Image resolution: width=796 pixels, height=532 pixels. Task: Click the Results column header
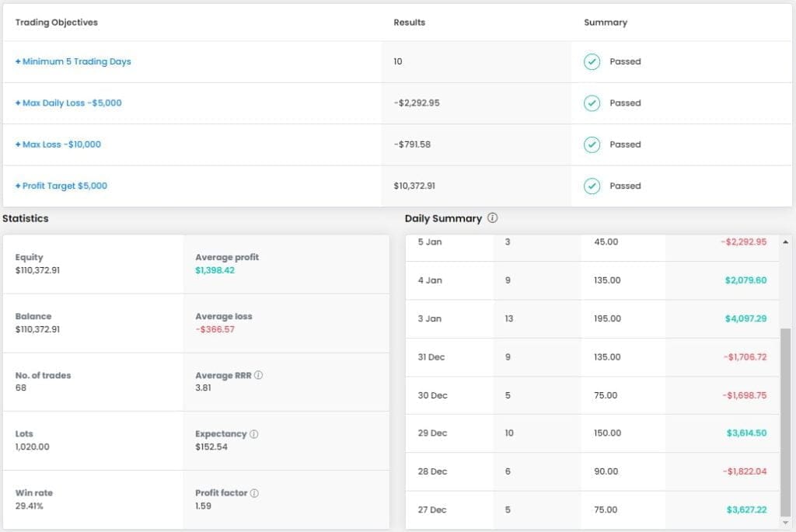(x=410, y=23)
